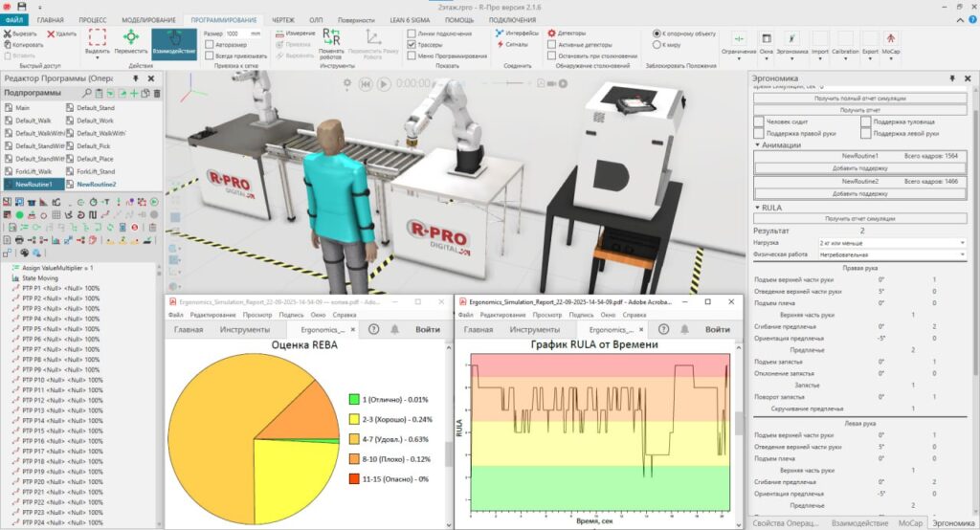Collapse the Анимации section

[x=757, y=145]
